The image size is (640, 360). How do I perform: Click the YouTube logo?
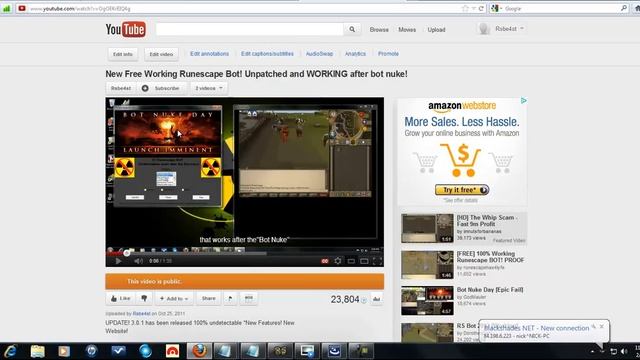click(125, 29)
